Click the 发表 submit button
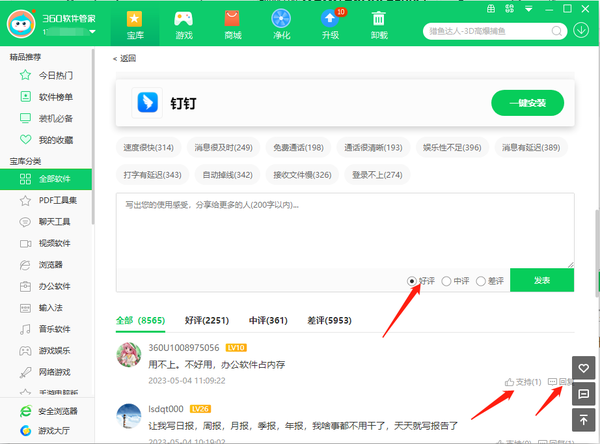 pyautogui.click(x=541, y=281)
